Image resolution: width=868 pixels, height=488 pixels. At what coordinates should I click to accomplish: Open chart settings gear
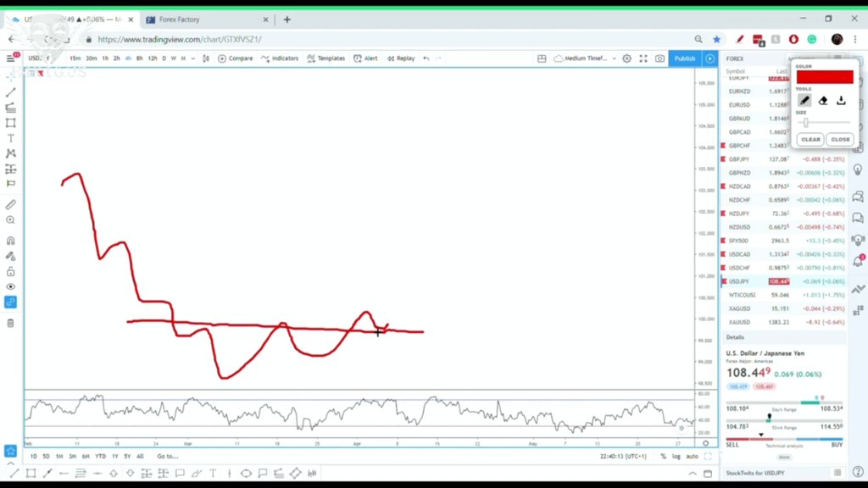click(626, 58)
